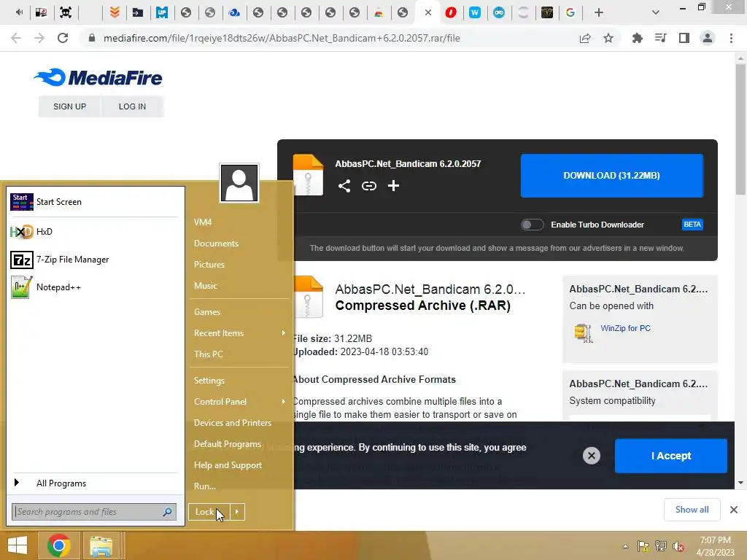This screenshot has height=560, width=747.
Task: Open File Explorer from the taskbar
Action: click(101, 545)
